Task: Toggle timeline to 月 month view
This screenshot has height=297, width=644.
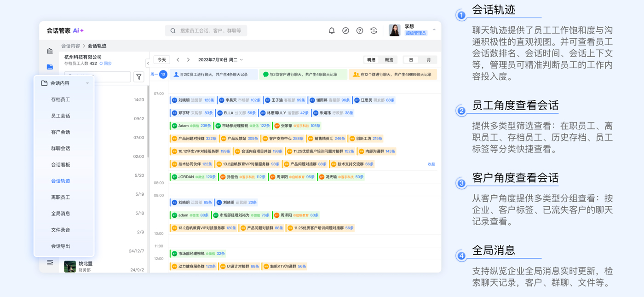Action: click(x=428, y=60)
